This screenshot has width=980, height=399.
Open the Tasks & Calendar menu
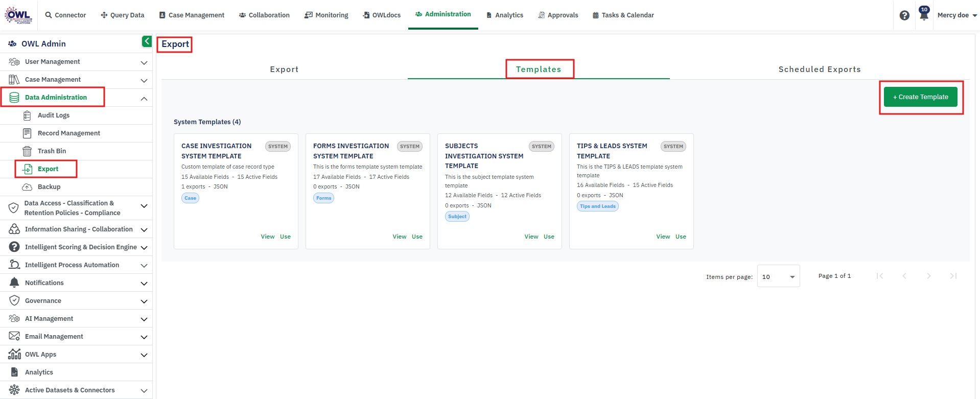click(x=623, y=15)
